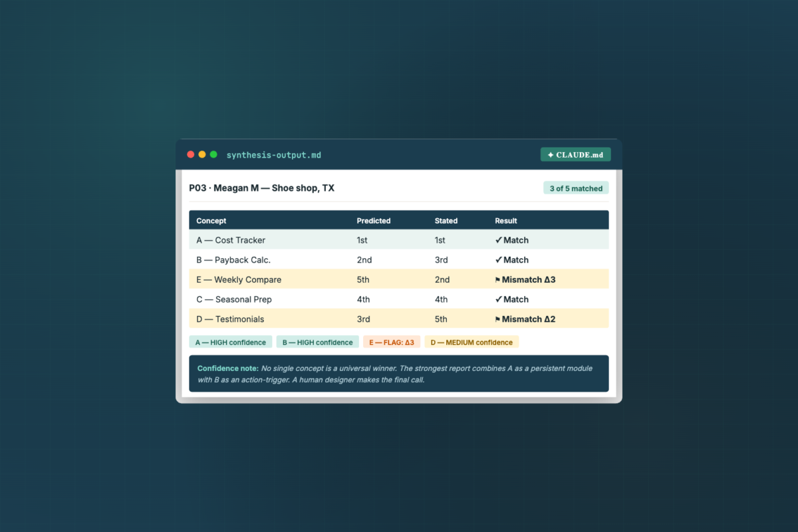Screen dimensions: 798x532
Task: Click the green maximize window dot
Action: point(213,154)
